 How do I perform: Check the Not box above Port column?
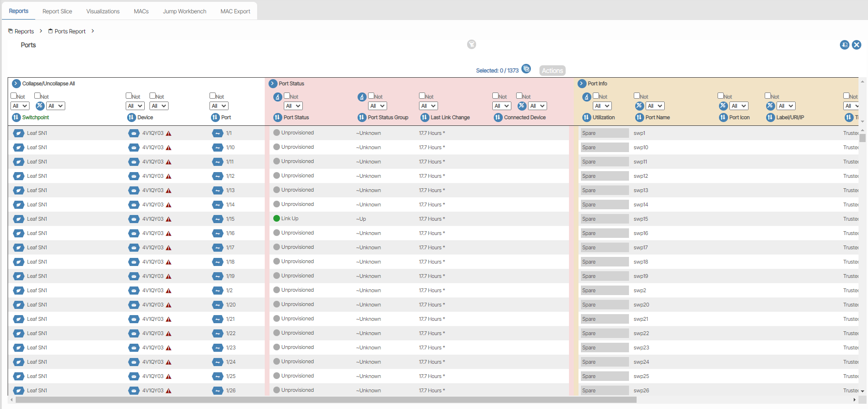(x=213, y=96)
